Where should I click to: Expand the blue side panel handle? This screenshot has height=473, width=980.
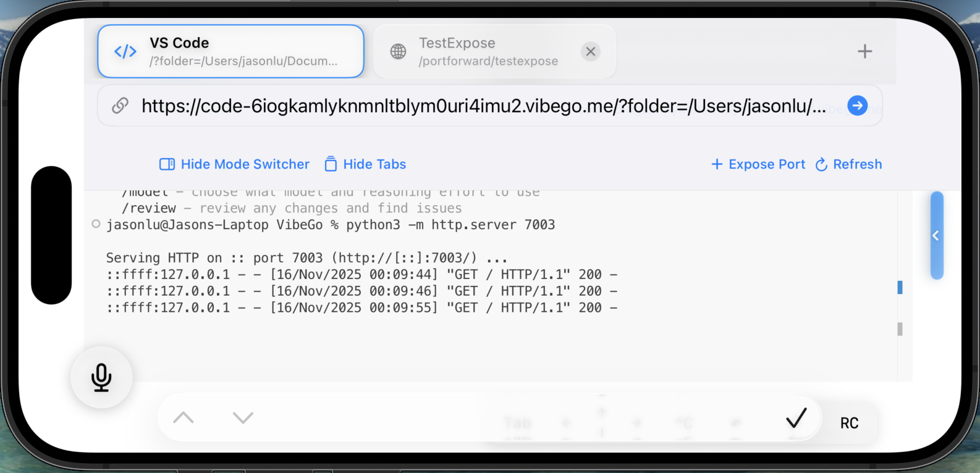(936, 235)
